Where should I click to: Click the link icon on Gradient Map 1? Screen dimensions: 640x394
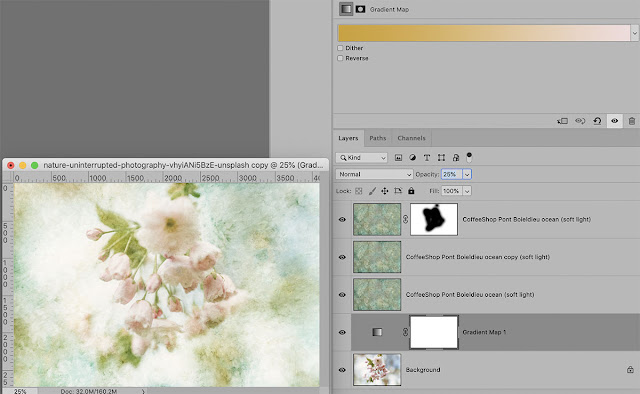coord(405,332)
